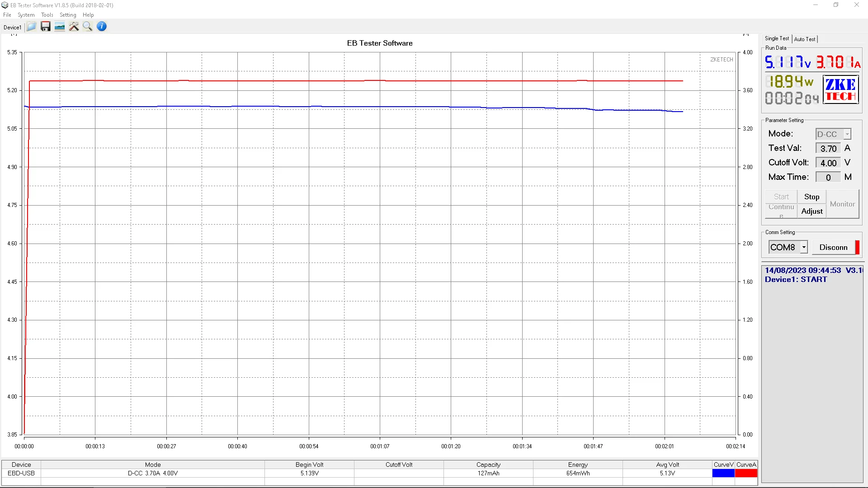868x488 pixels.
Task: Click the blue CurveV color swatch
Action: point(723,473)
